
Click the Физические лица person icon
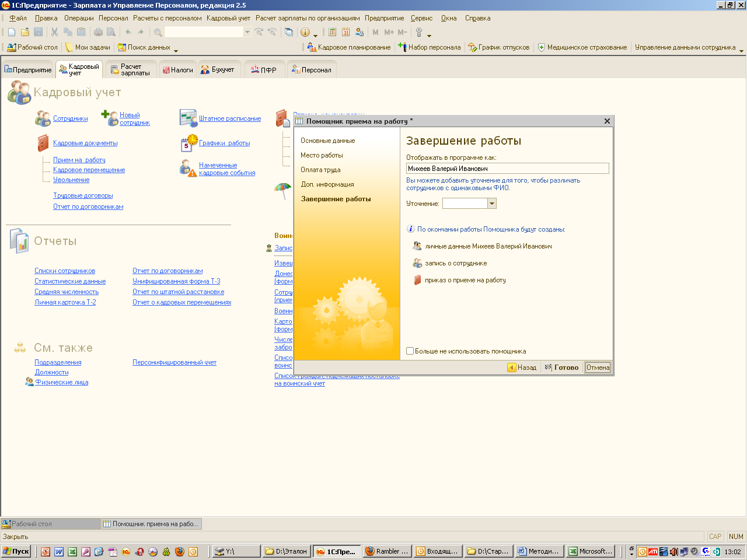point(29,382)
